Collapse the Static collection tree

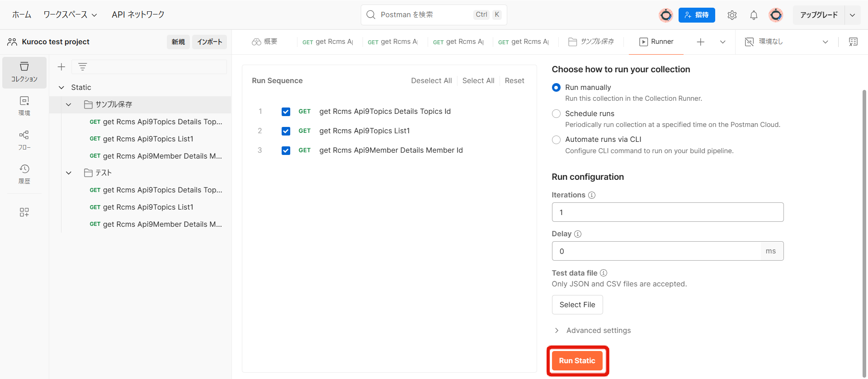coord(61,88)
